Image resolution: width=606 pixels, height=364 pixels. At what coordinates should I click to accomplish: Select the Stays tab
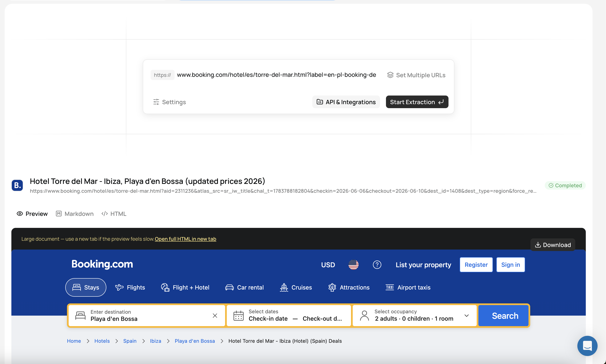(86, 287)
